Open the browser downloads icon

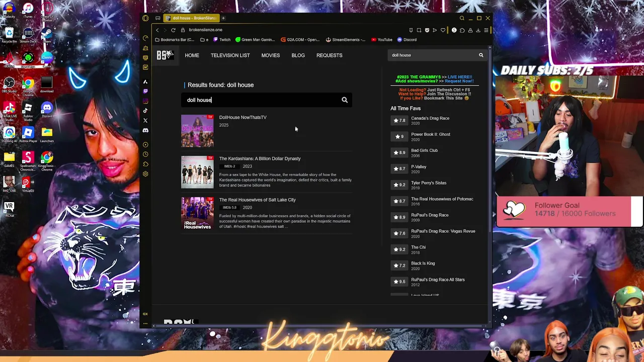pyautogui.click(x=478, y=30)
